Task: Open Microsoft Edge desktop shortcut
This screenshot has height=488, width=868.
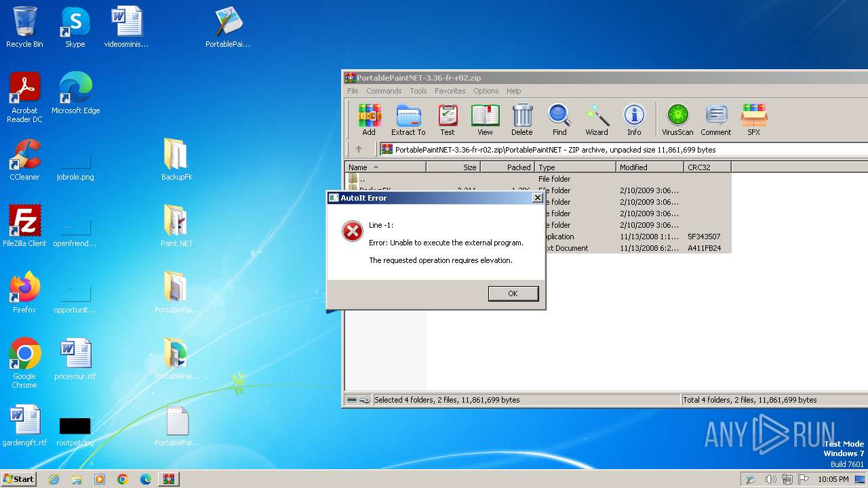Action: tap(75, 94)
